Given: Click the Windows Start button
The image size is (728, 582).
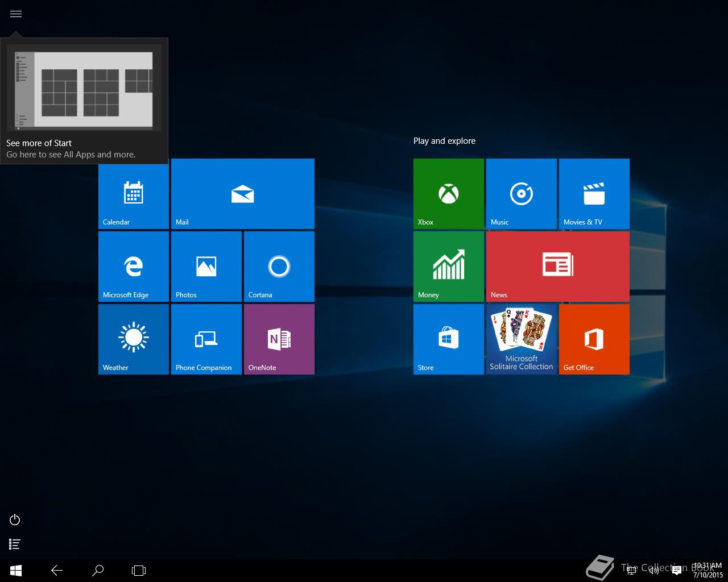Looking at the screenshot, I should click(16, 571).
